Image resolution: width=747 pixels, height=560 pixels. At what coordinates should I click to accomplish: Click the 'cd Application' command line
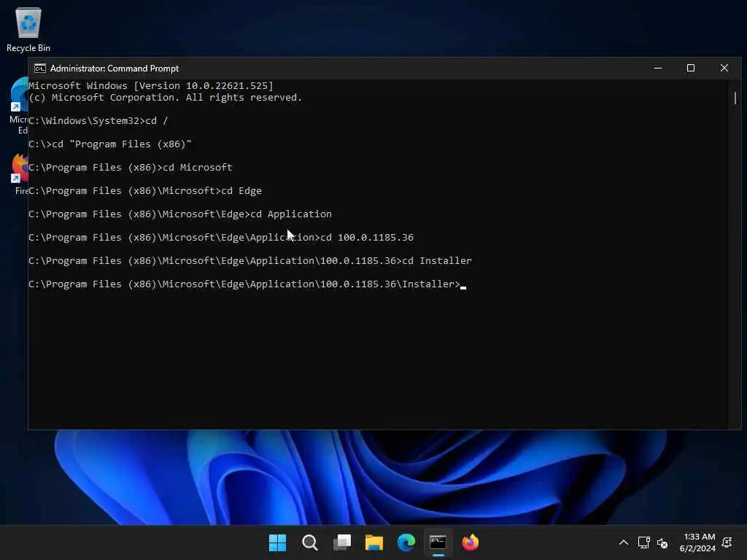[x=180, y=214]
